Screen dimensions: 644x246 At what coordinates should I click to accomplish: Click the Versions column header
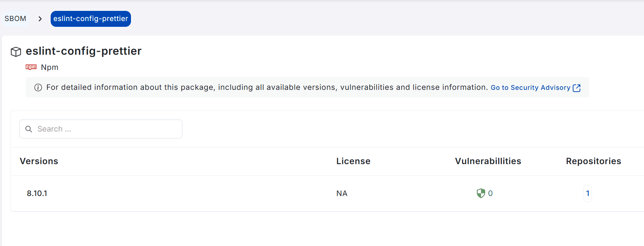(x=39, y=161)
